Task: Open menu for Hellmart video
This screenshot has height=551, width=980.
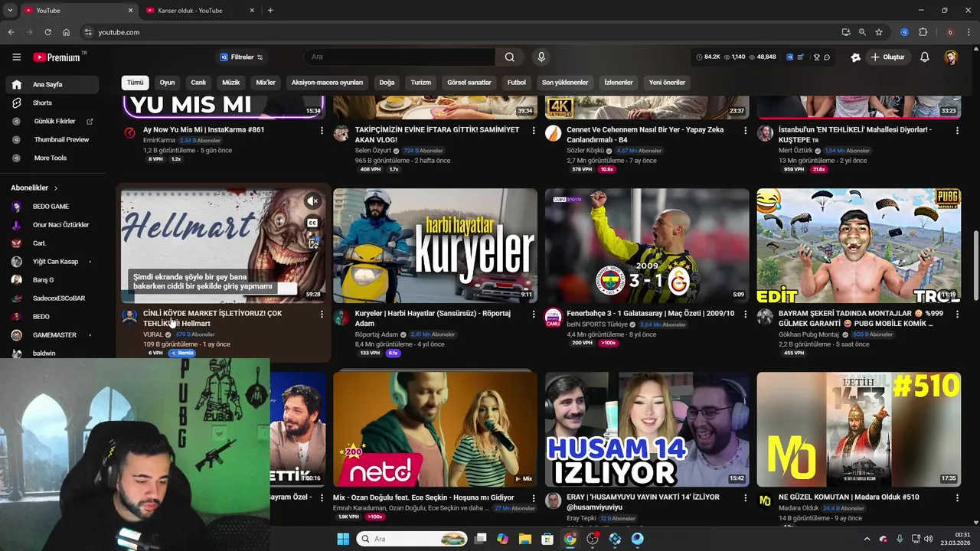Action: pos(322,314)
